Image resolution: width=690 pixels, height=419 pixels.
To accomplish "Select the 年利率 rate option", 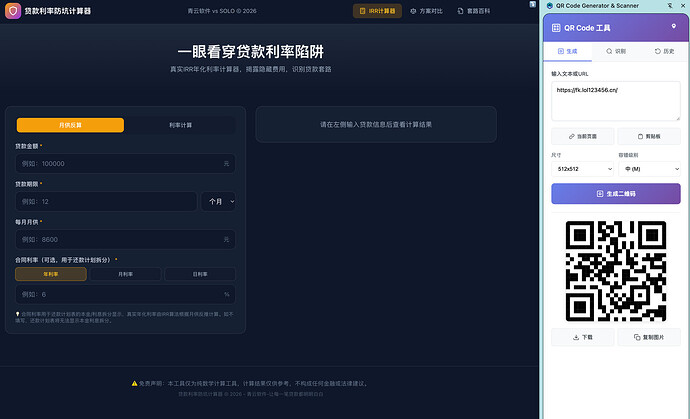I will click(x=51, y=274).
